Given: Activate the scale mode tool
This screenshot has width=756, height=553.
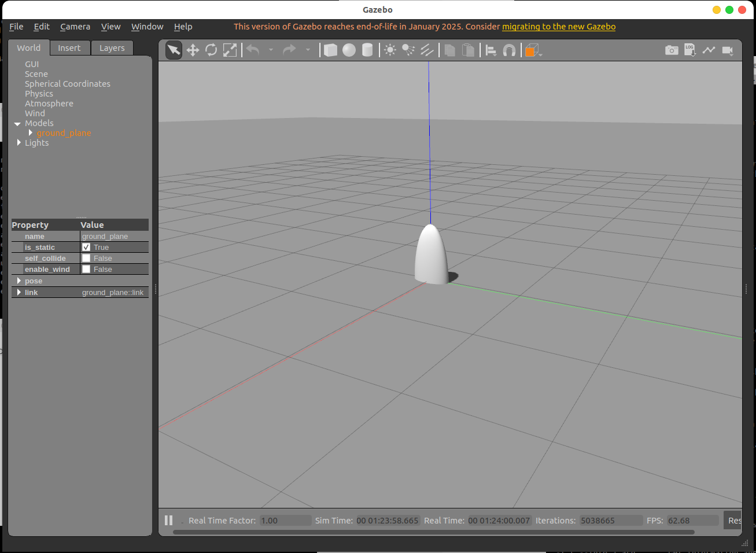Looking at the screenshot, I should [230, 50].
